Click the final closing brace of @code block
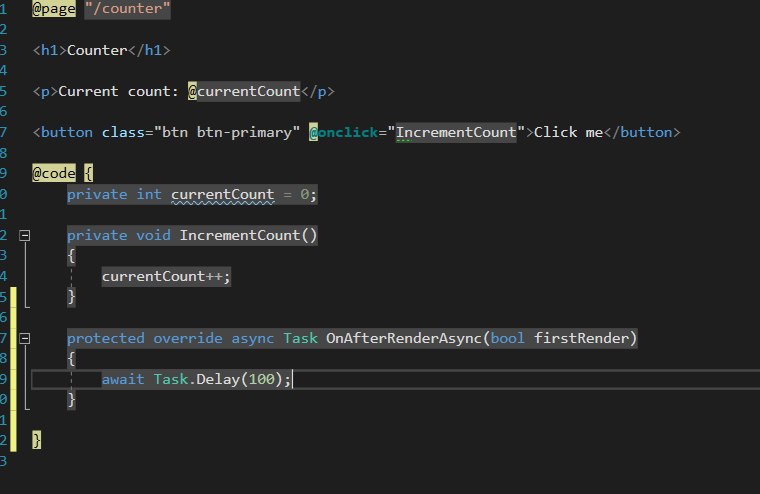 pyautogui.click(x=36, y=440)
